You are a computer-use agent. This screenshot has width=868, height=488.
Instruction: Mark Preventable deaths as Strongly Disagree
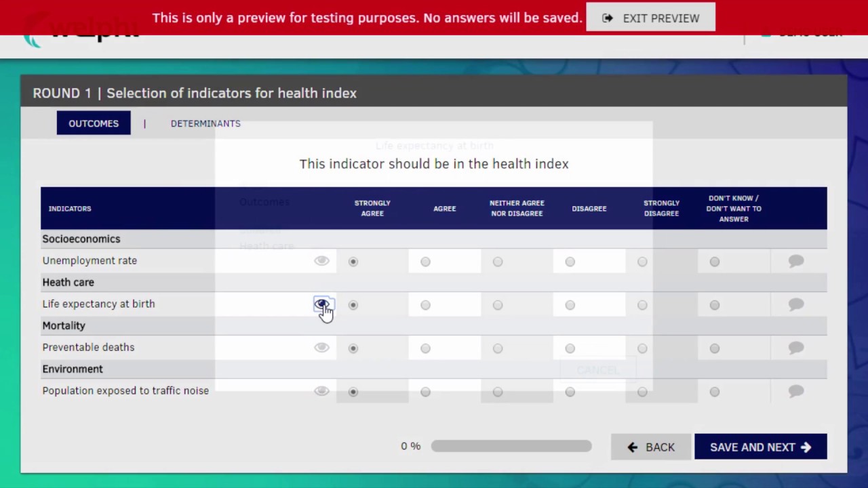[x=642, y=348]
